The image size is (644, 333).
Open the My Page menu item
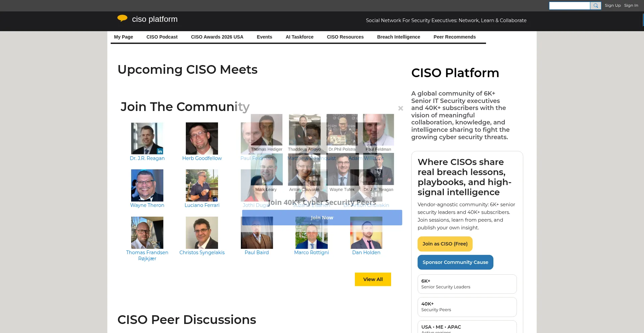point(123,37)
